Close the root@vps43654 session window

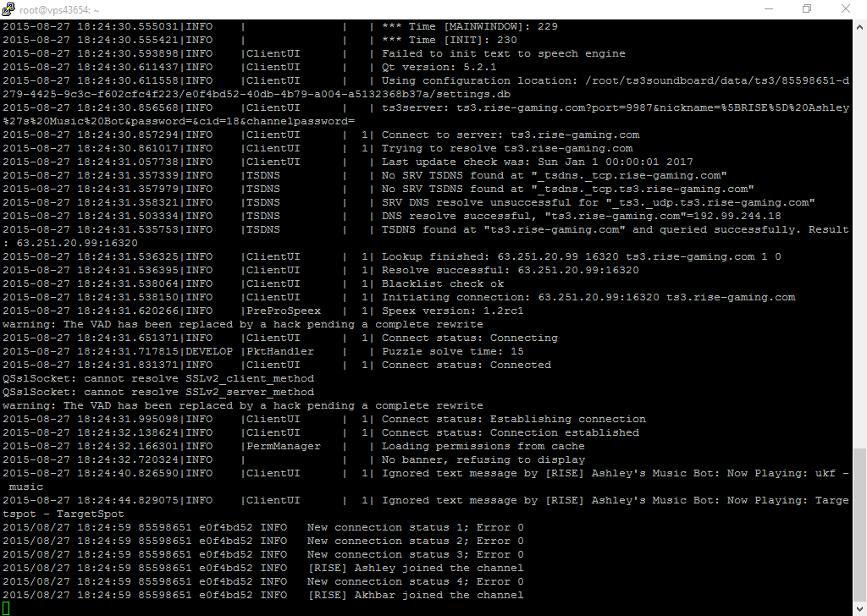tap(846, 8)
